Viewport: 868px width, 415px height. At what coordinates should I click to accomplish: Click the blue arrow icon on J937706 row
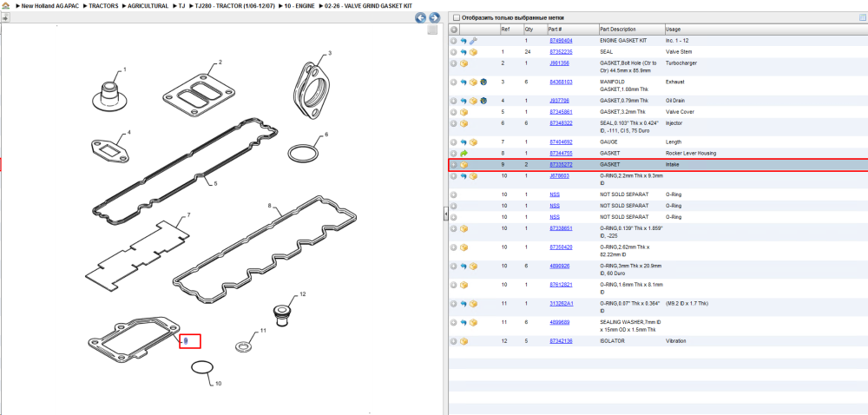pyautogui.click(x=464, y=102)
